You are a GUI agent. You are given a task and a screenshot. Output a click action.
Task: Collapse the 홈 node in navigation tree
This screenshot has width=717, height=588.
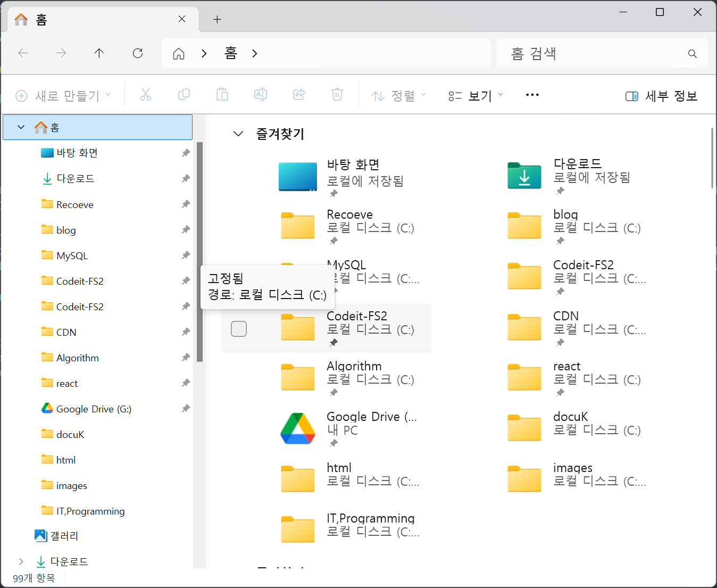[x=21, y=127]
